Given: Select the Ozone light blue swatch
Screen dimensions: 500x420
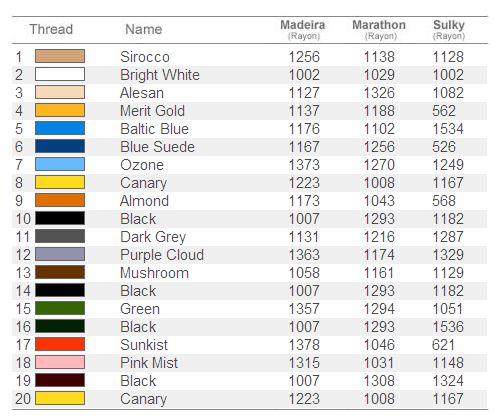Looking at the screenshot, I should (60, 164).
